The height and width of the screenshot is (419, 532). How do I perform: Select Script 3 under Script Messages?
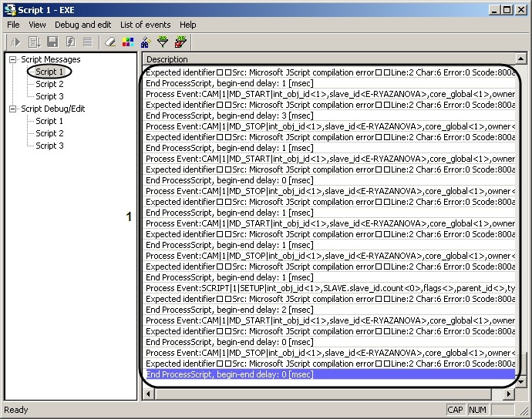[49, 96]
